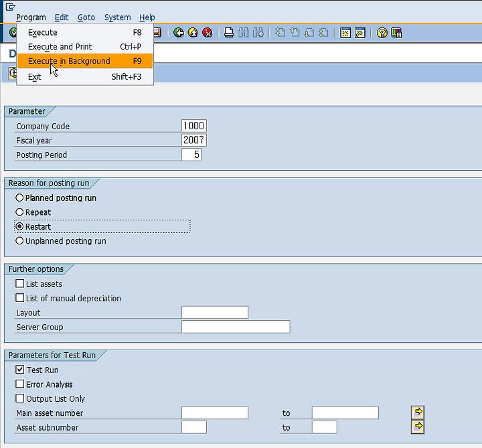The width and height of the screenshot is (482, 448).
Task: Click the Last Page icon
Action: tap(324, 33)
